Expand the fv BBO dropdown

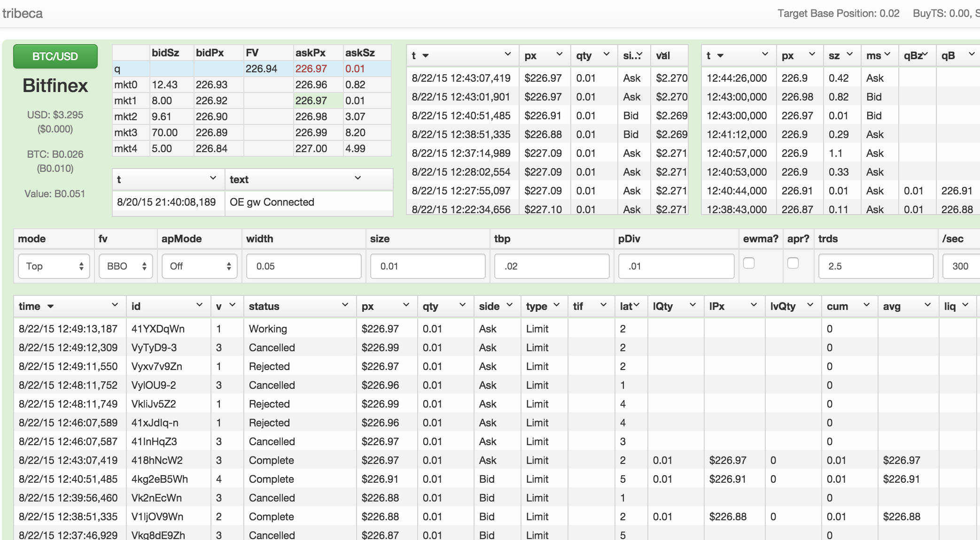tap(124, 265)
